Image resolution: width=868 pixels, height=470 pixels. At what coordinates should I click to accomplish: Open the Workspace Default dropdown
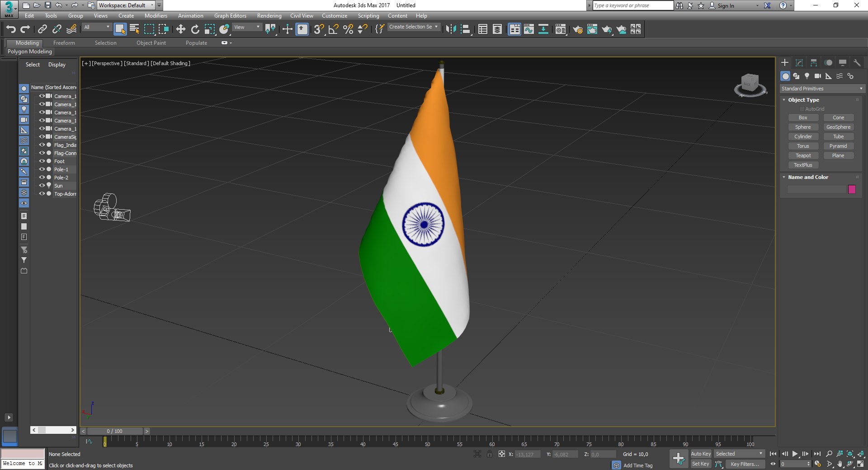(126, 5)
